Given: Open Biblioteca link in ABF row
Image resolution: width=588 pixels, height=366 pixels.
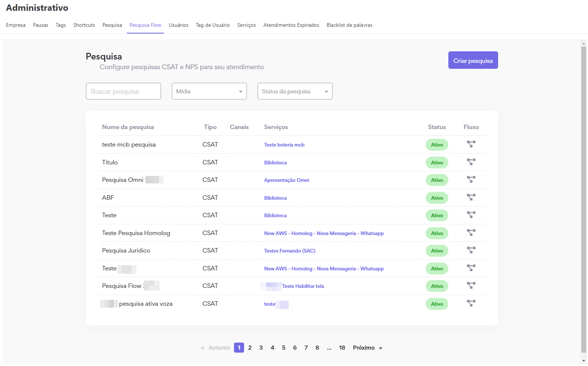Looking at the screenshot, I should tap(275, 198).
